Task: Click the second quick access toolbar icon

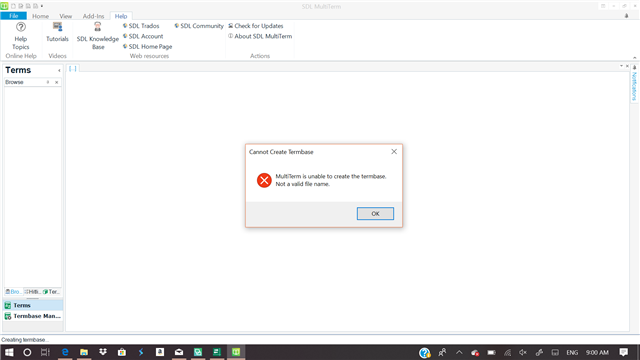Action: [20, 6]
